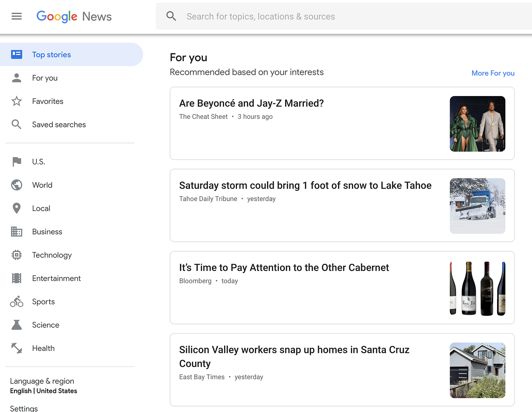The image size is (532, 412).
Task: Click the magnifier search icon
Action: 171,16
